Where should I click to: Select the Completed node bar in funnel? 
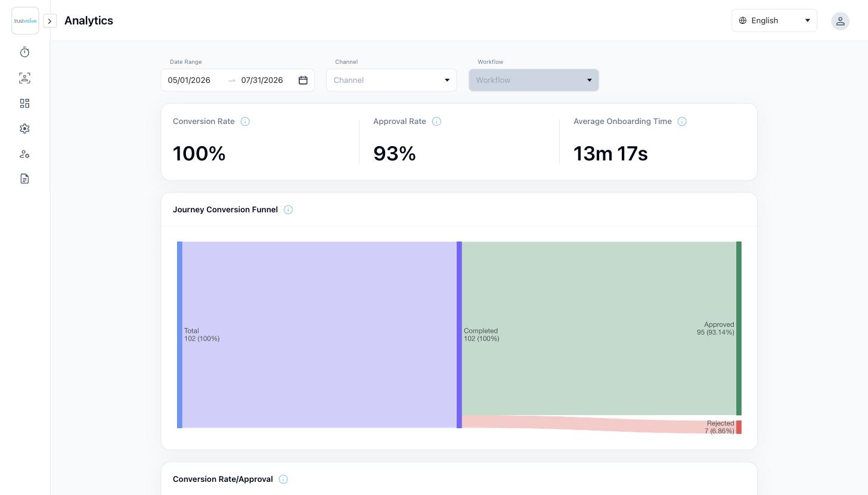click(x=459, y=335)
